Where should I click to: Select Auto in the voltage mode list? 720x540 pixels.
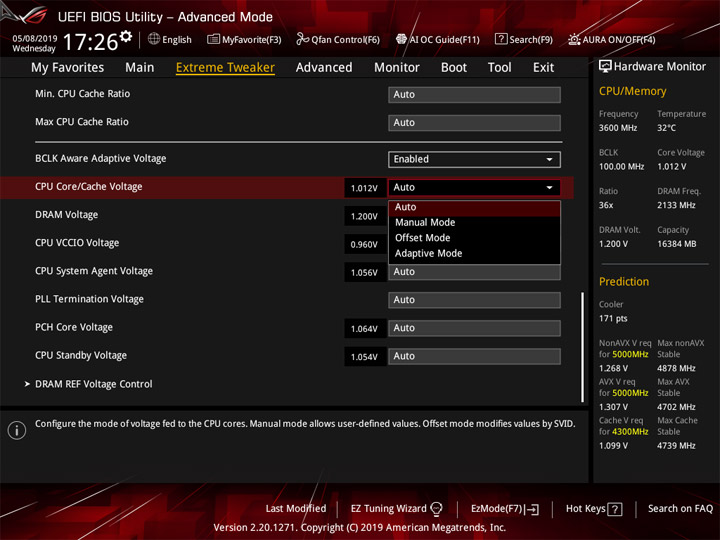point(474,207)
